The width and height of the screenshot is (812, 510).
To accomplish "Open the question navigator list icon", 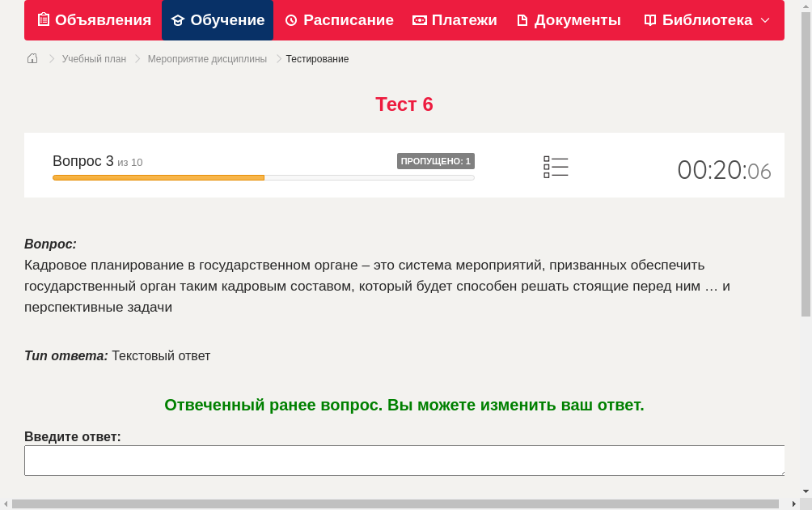I will pyautogui.click(x=556, y=166).
